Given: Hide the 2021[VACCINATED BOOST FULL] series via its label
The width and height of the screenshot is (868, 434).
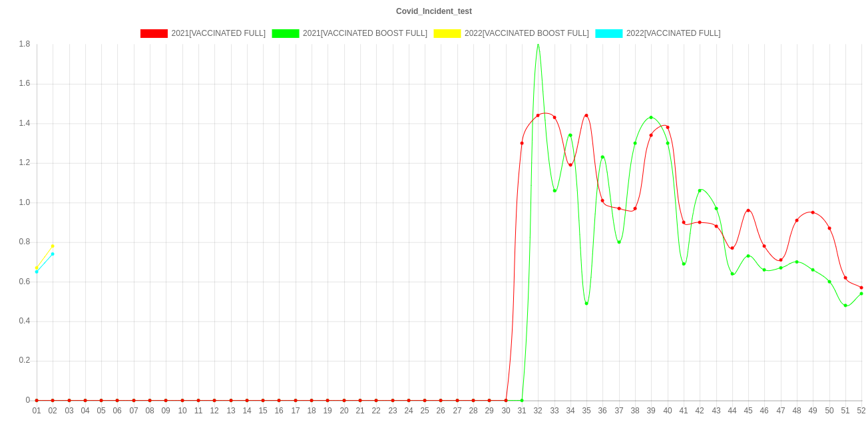Looking at the screenshot, I should pyautogui.click(x=365, y=33).
